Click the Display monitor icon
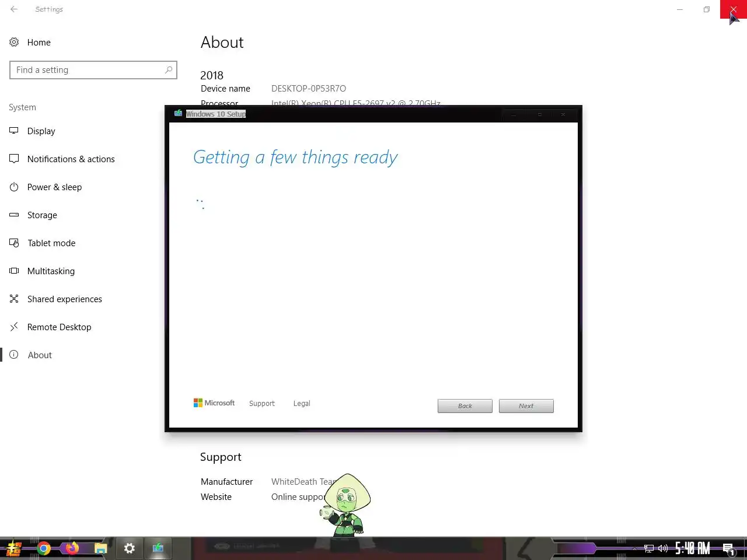 tap(14, 131)
